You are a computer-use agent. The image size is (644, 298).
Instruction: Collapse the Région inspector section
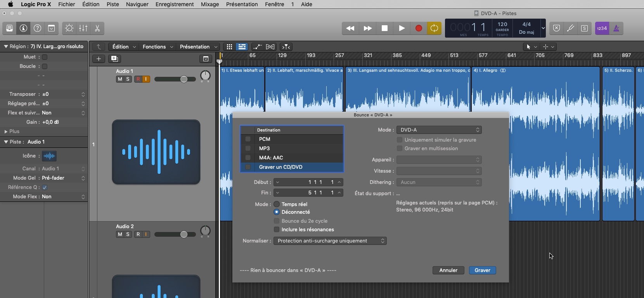[x=6, y=46]
